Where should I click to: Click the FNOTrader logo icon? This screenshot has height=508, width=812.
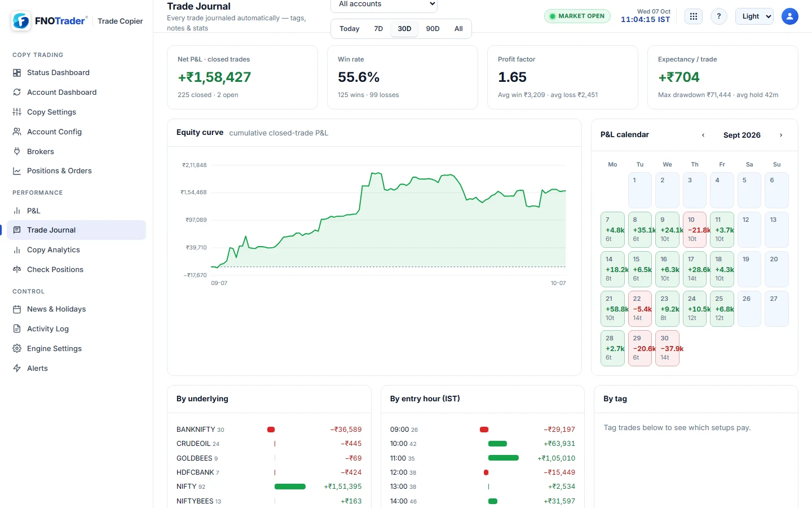tap(21, 21)
